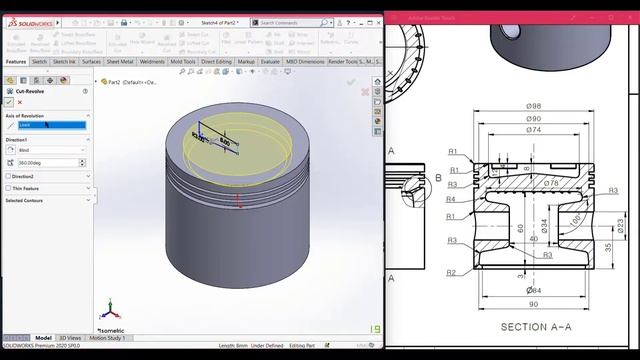
Task: Open SOLIDWORKS Resources home task pane
Action: click(378, 81)
